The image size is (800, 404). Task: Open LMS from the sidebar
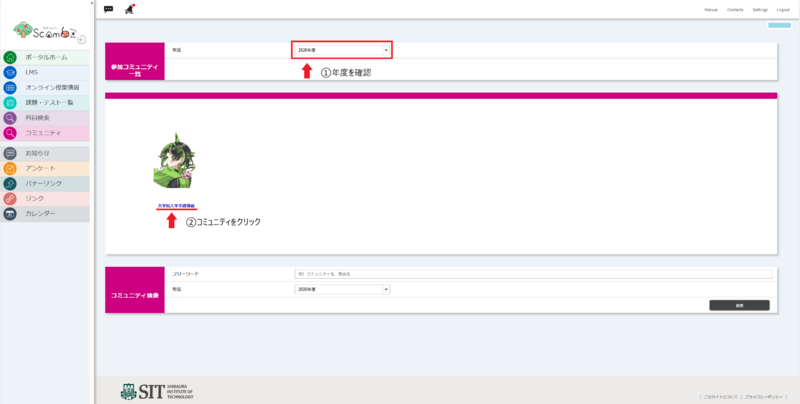coord(10,72)
